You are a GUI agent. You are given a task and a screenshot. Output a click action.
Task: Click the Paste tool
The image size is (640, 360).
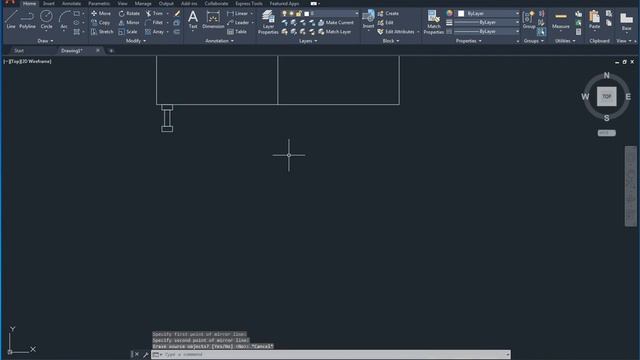coord(594,20)
